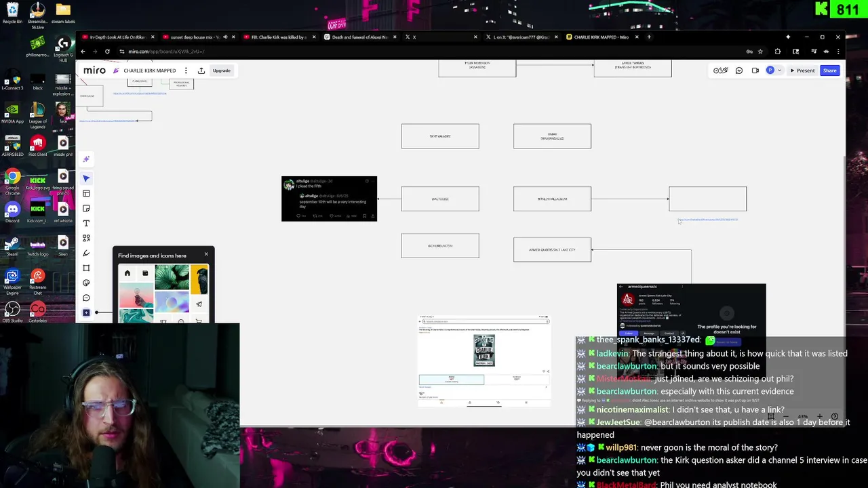The height and width of the screenshot is (488, 868).
Task: Open the CHARLIE KIRK MAPPED board title
Action: 149,70
